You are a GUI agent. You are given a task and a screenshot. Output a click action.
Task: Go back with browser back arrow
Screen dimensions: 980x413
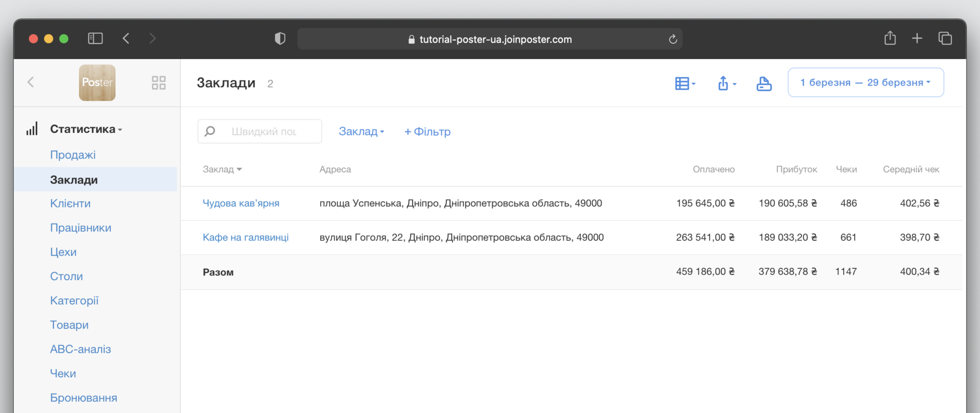pyautogui.click(x=126, y=38)
